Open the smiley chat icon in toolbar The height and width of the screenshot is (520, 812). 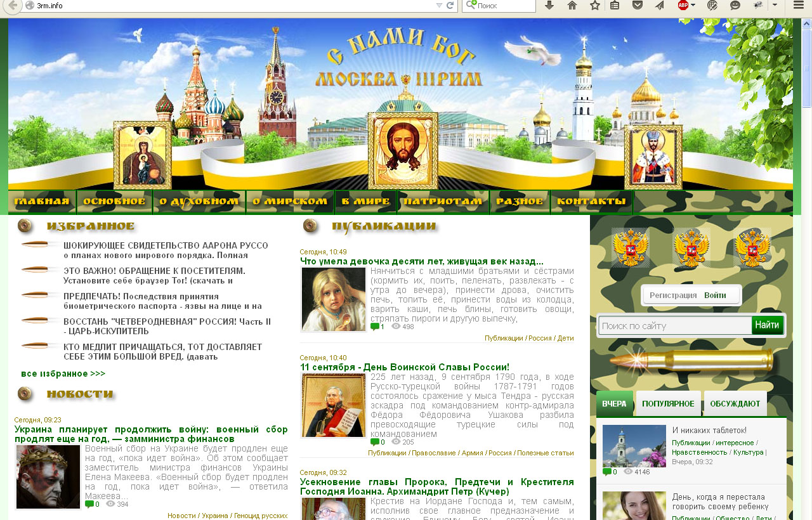pos(735,5)
